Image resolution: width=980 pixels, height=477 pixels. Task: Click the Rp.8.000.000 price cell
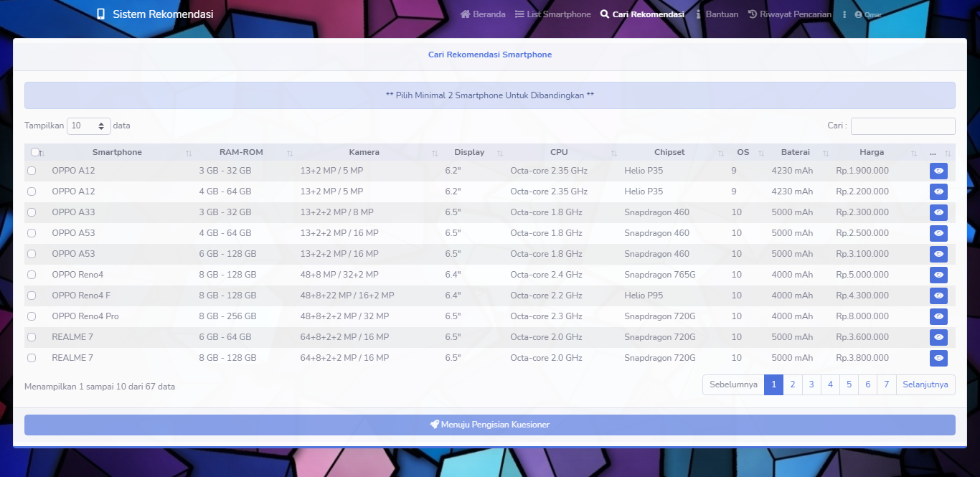862,316
